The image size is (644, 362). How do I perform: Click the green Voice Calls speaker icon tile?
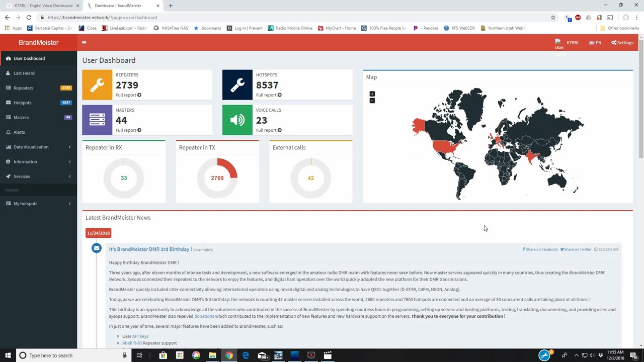[237, 120]
